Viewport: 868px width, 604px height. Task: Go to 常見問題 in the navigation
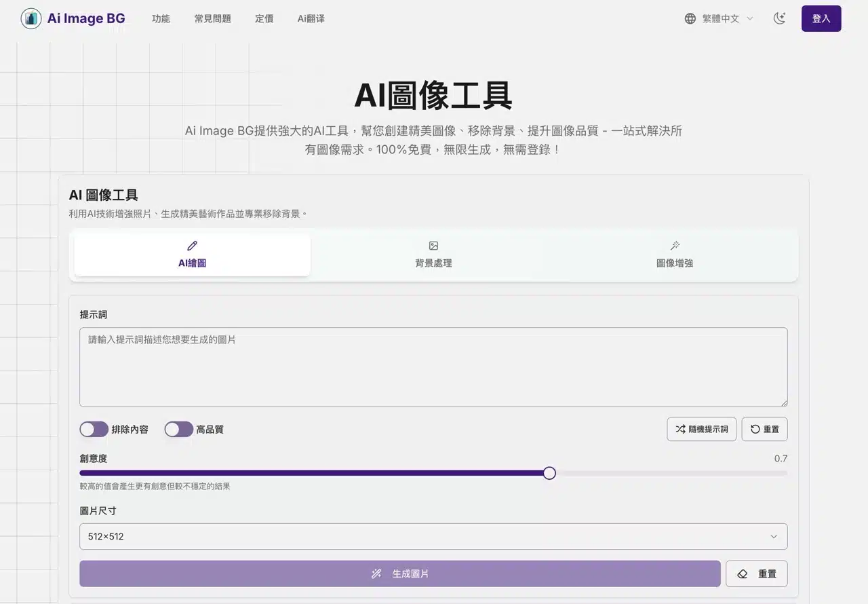pos(212,19)
